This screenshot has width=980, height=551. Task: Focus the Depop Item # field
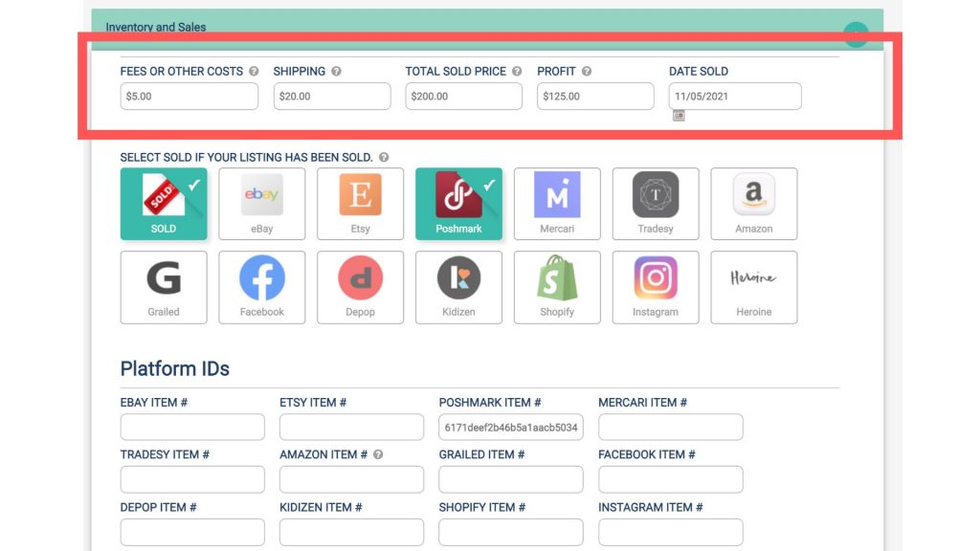192,532
